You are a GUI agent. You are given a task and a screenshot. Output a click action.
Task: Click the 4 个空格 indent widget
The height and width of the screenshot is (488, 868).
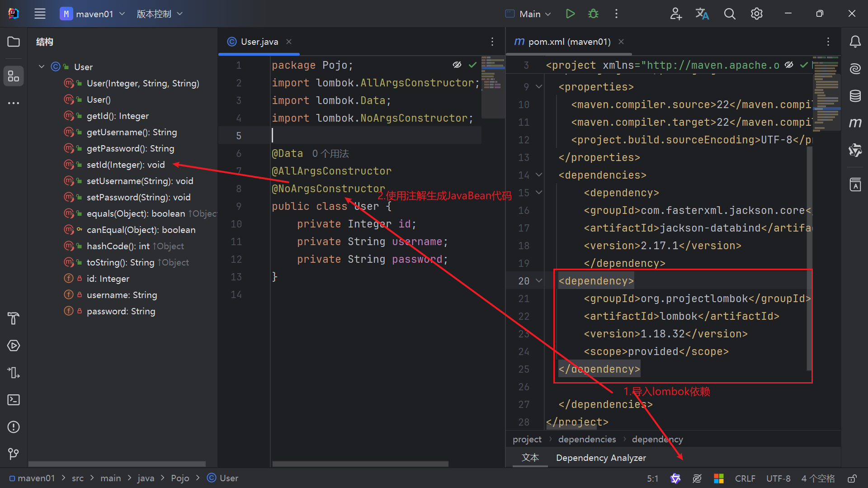tap(818, 478)
